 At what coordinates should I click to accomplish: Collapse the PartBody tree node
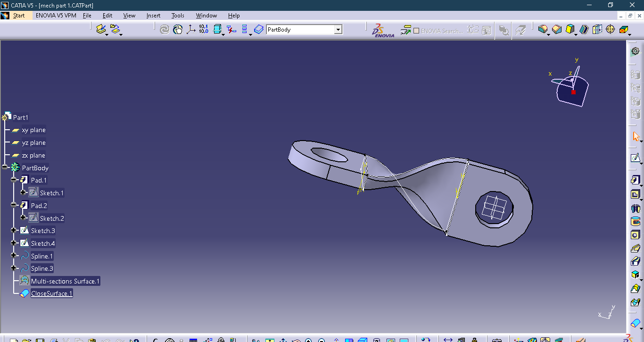point(4,167)
